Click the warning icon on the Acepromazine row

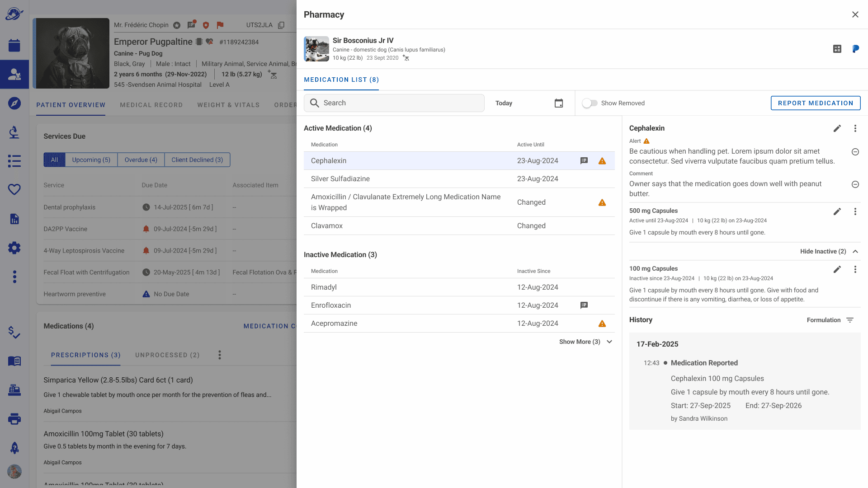[x=602, y=324]
